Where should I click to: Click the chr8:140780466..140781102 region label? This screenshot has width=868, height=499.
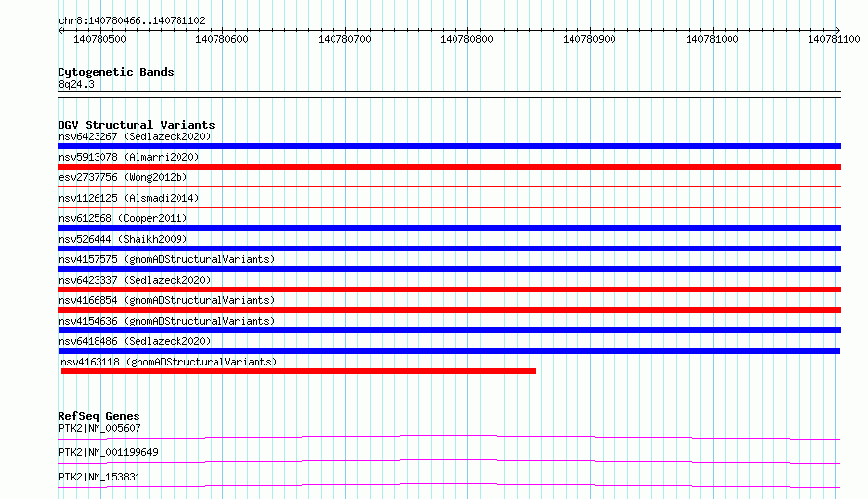coord(132,20)
